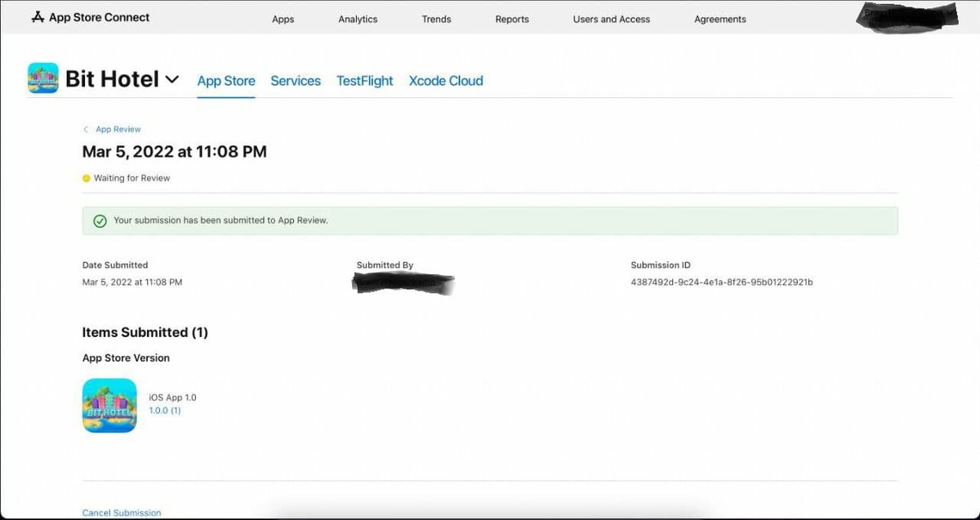Open the Analytics menu item
Viewport: 980px width, 520px height.
pyautogui.click(x=358, y=19)
